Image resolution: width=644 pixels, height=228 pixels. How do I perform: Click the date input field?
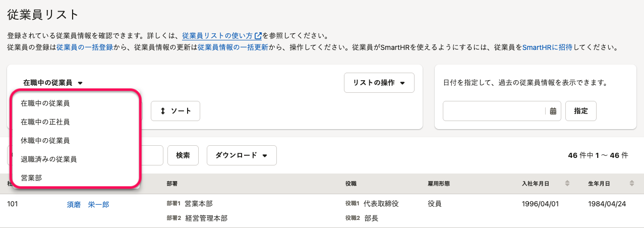494,111
